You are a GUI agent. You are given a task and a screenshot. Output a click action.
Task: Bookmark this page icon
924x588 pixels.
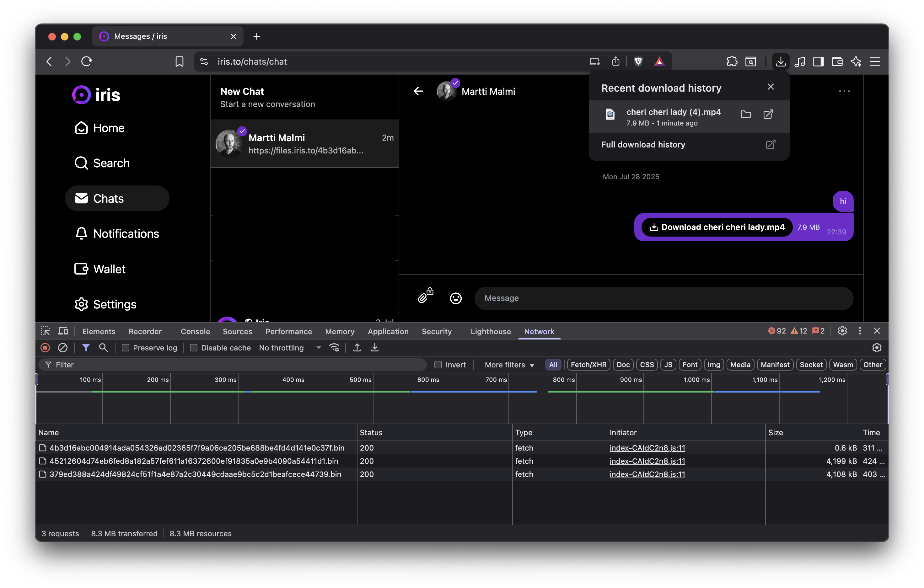(x=179, y=61)
